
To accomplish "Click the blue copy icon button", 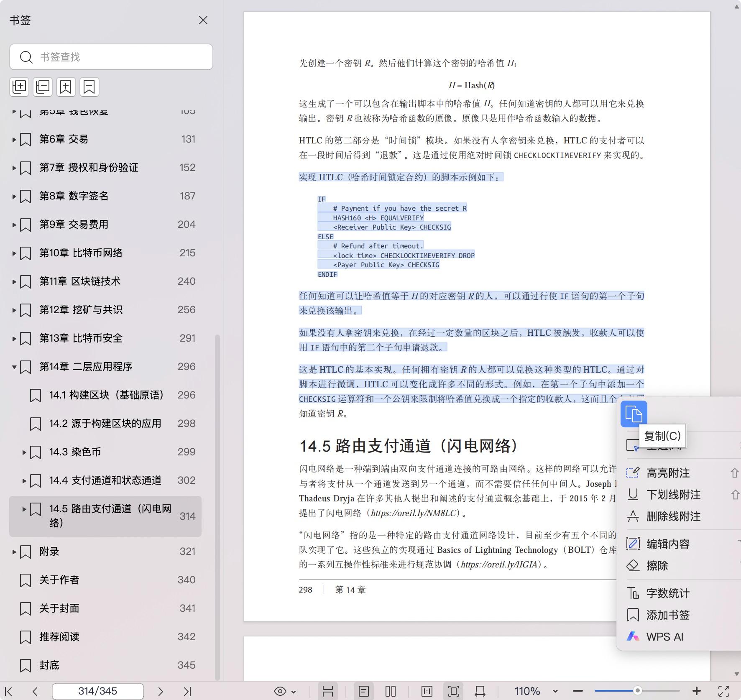I will tap(634, 414).
